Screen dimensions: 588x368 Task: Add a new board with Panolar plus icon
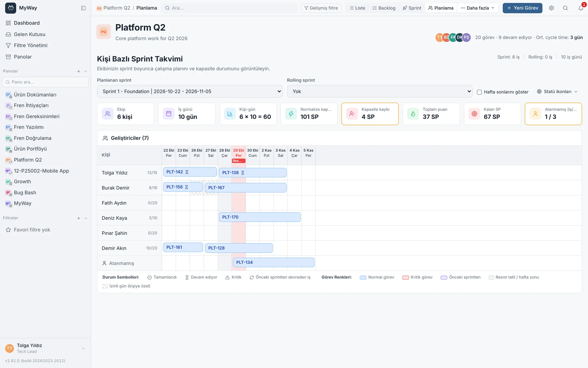[x=78, y=71]
